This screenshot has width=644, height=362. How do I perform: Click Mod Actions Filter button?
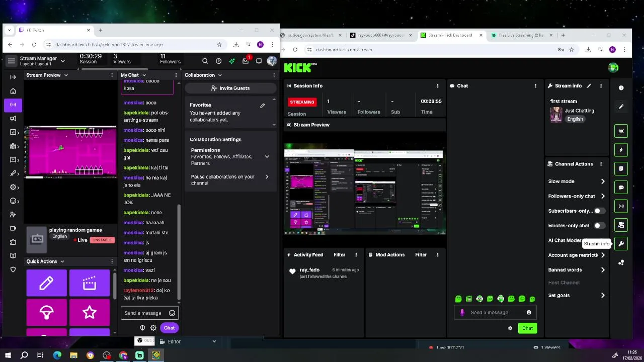[421, 255]
